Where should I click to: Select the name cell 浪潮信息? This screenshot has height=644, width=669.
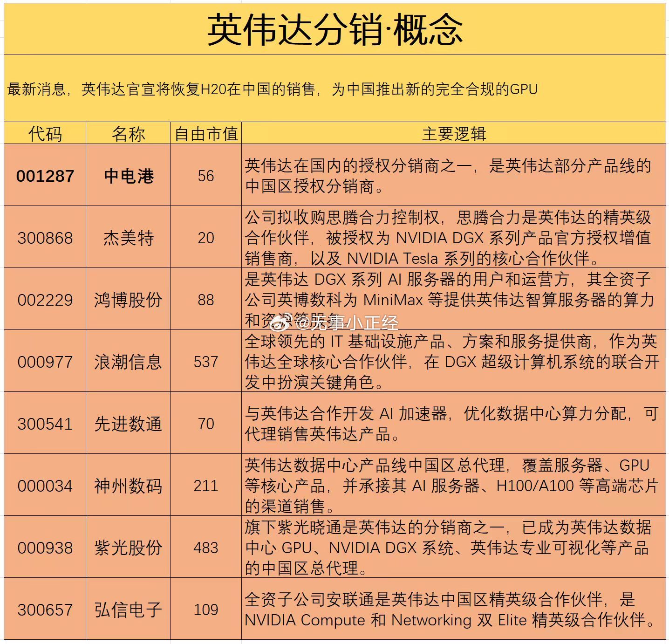pyautogui.click(x=128, y=361)
